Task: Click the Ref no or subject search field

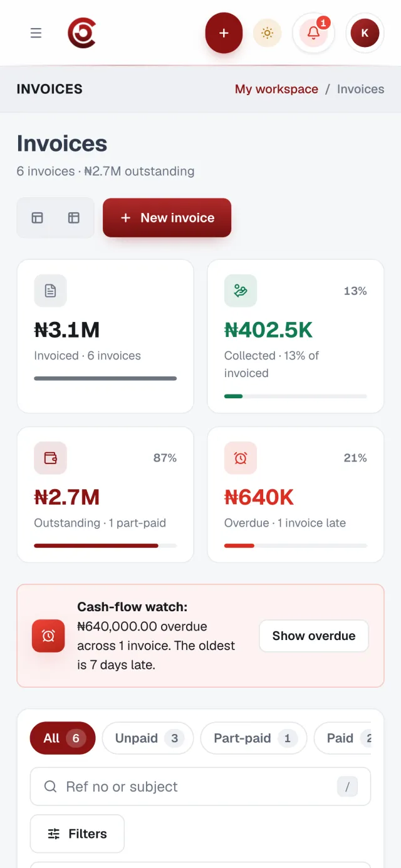Action: tap(200, 787)
